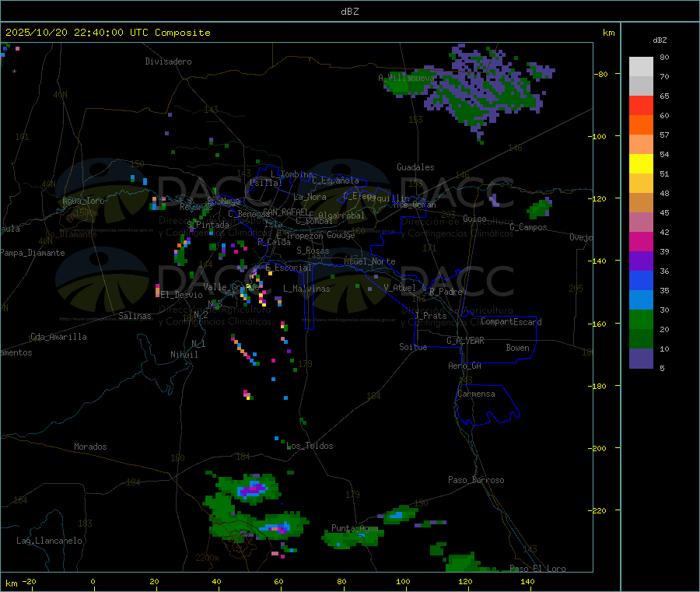The height and width of the screenshot is (592, 700).
Task: Click the Carmensa location label
Action: [476, 394]
